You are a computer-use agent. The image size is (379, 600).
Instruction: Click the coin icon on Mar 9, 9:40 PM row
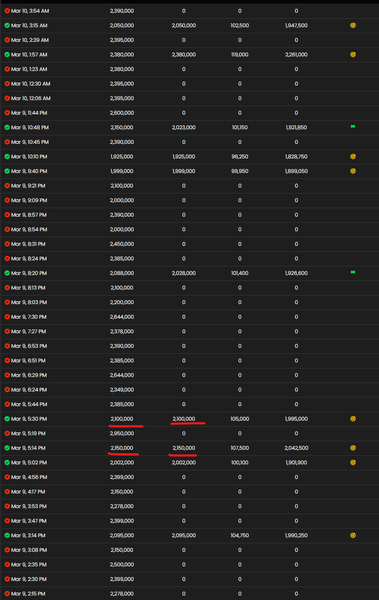[353, 171]
